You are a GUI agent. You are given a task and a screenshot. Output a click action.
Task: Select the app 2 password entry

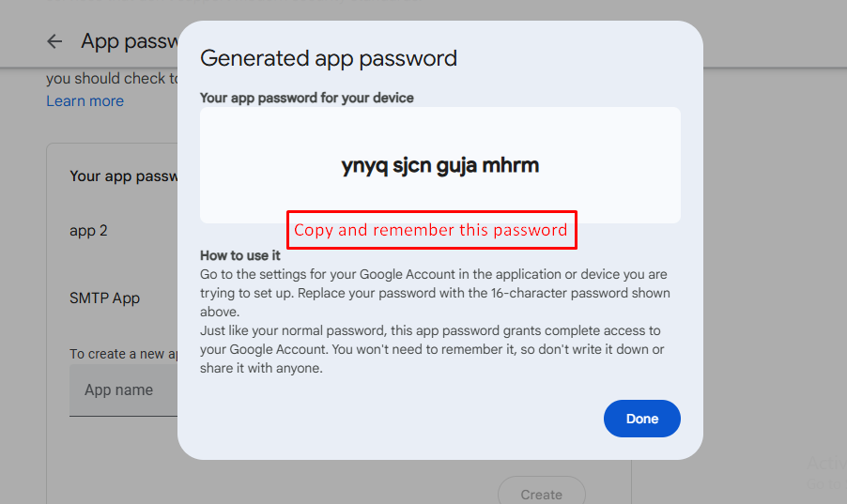pyautogui.click(x=88, y=230)
